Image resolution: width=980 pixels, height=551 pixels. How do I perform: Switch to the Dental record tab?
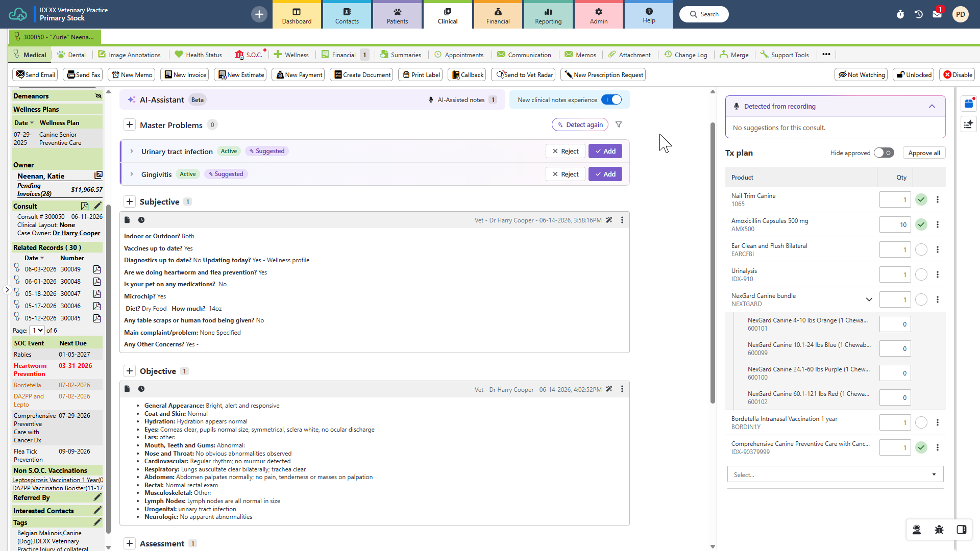[71, 55]
